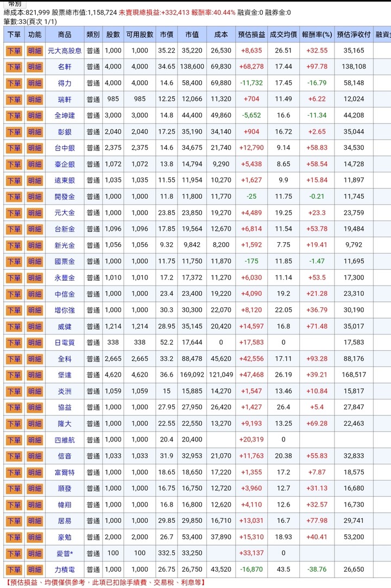Image resolution: width=391 pixels, height=588 pixels.
Task: Click 下單 button for 遠東銀 row
Action: click(14, 180)
